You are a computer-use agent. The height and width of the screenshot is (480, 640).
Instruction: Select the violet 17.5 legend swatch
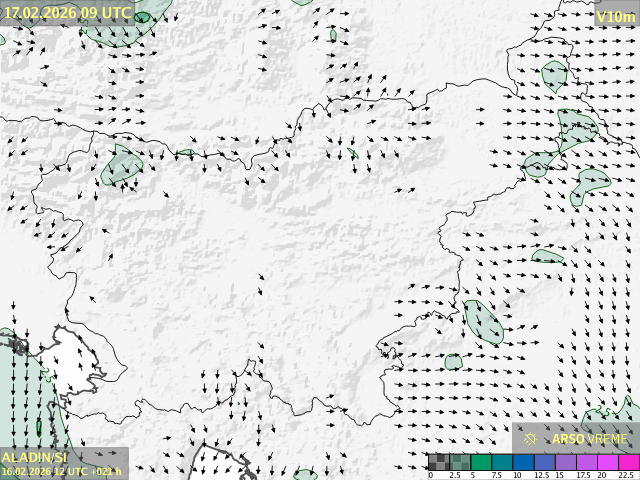[x=585, y=462]
